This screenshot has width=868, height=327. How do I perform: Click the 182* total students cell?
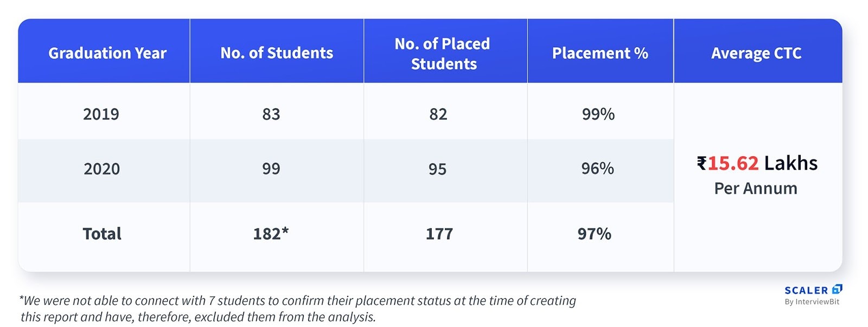coord(271,234)
